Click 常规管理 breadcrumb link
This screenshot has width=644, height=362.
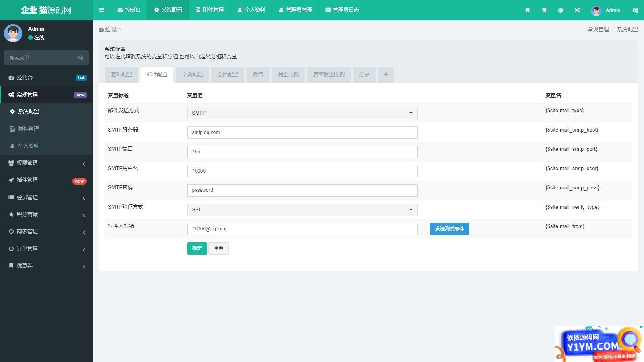coord(598,29)
